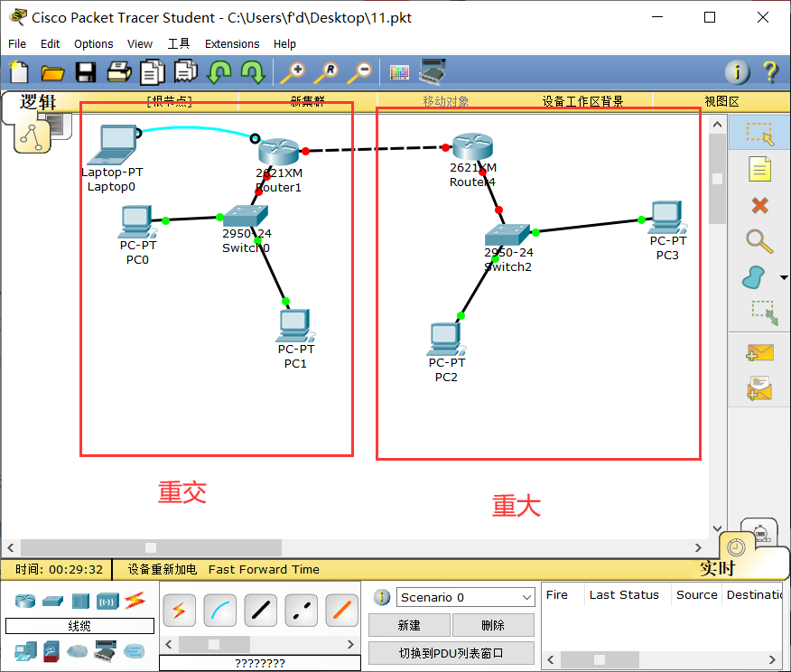Print using the printer icon
791x672 pixels.
click(119, 72)
